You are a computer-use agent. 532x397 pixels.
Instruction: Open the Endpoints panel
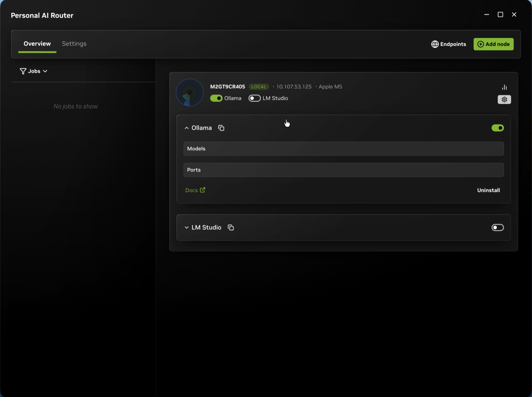[449, 44]
